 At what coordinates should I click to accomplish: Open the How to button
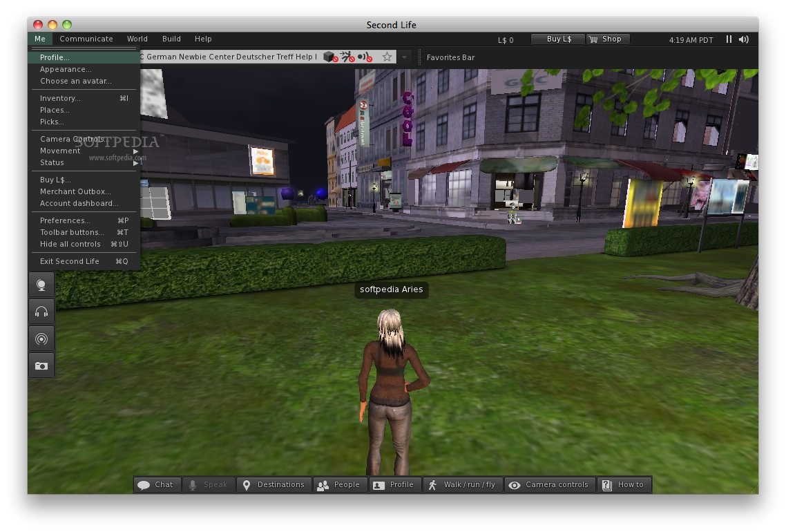[624, 485]
